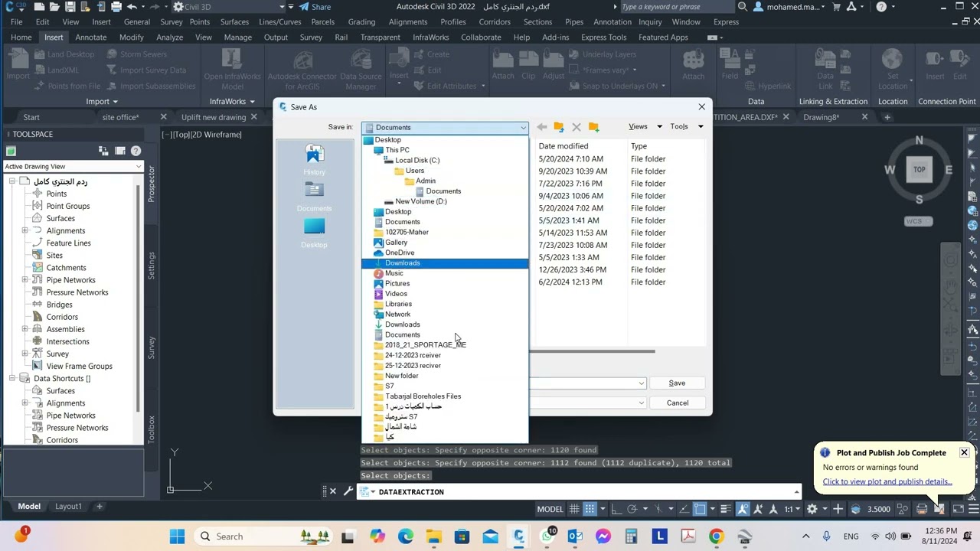Viewport: 980px width, 551px height.
Task: Close the command line with X icon
Action: [x=332, y=491]
